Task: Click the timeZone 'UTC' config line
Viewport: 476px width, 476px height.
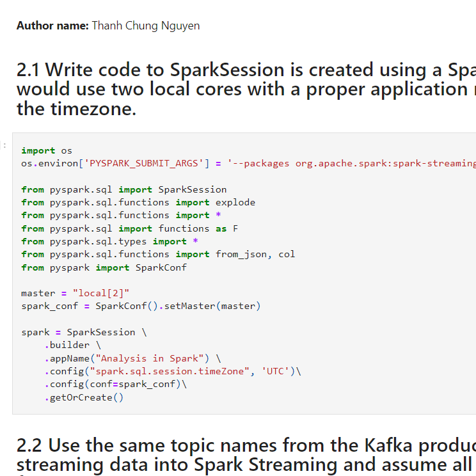Action: 172,371
